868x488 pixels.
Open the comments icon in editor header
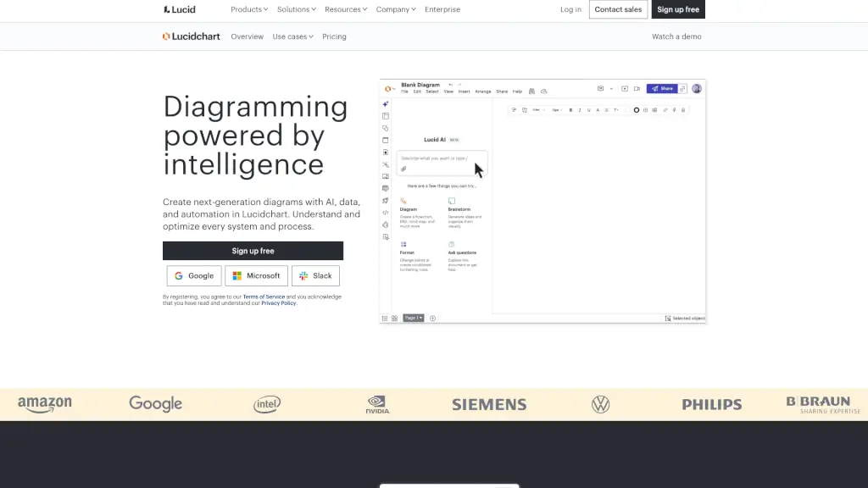[x=600, y=88]
